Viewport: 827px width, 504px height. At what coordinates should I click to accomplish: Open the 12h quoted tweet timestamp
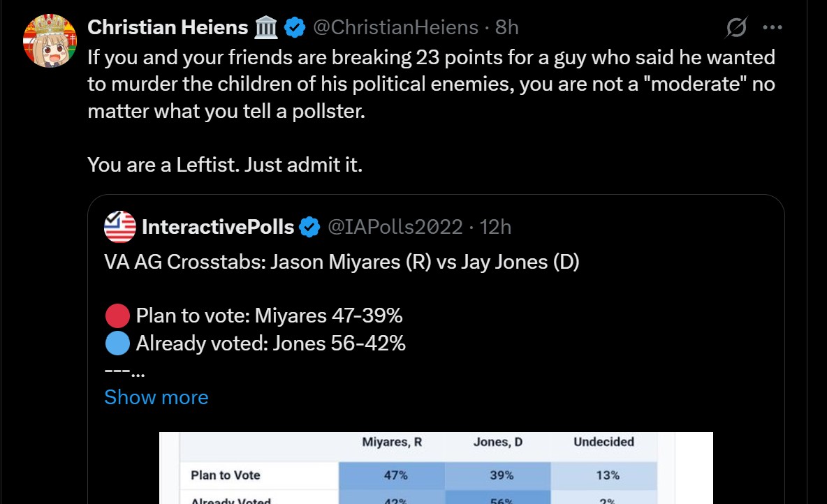495,227
